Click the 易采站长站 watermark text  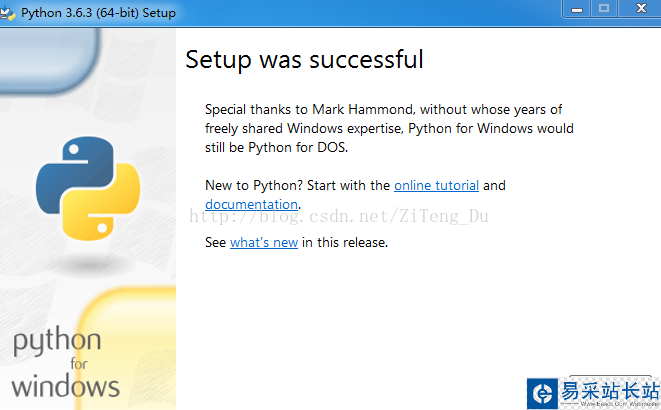(x=609, y=389)
